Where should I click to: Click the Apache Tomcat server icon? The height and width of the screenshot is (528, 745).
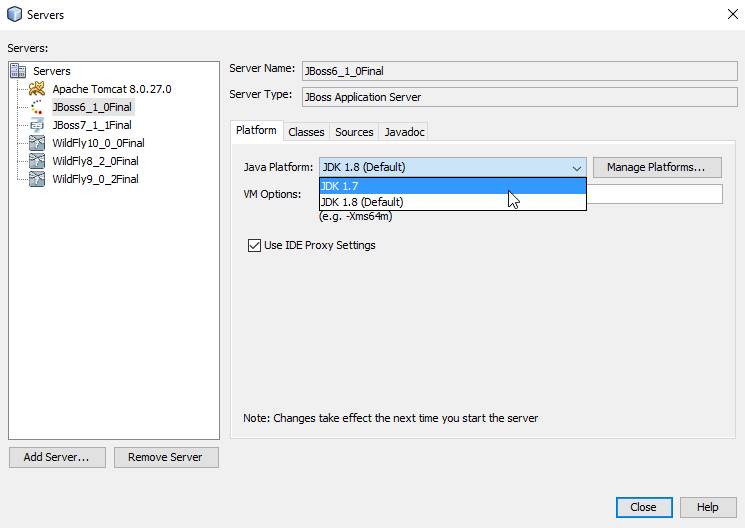point(37,89)
